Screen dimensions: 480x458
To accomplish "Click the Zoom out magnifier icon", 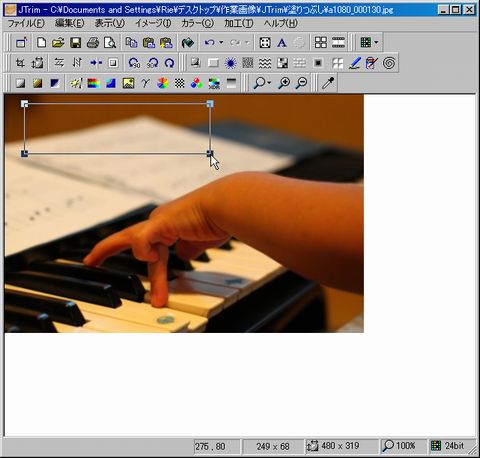I will tap(302, 83).
